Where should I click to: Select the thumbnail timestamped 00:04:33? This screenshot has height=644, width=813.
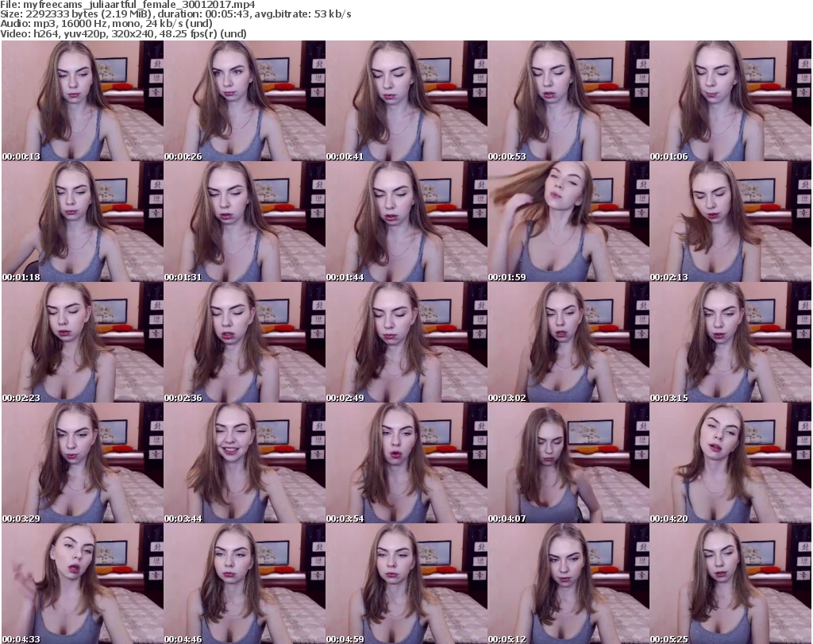83,584
